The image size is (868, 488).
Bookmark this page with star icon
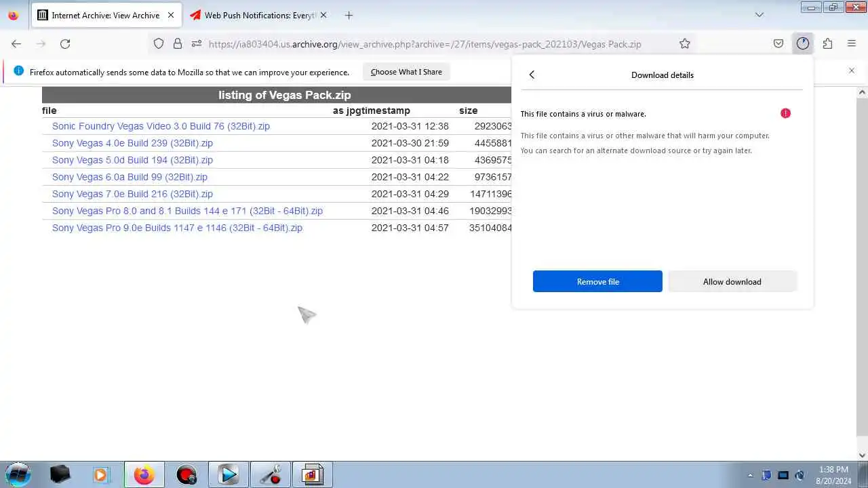click(x=685, y=43)
